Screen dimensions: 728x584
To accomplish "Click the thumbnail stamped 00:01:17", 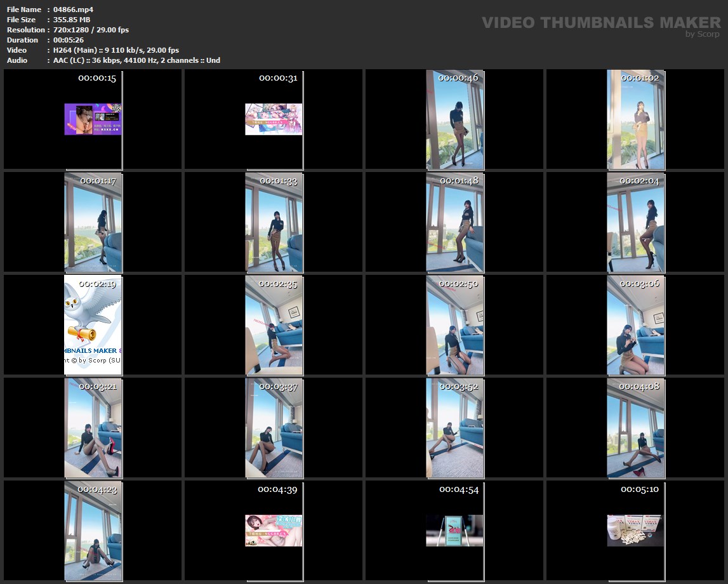I will tap(93, 223).
